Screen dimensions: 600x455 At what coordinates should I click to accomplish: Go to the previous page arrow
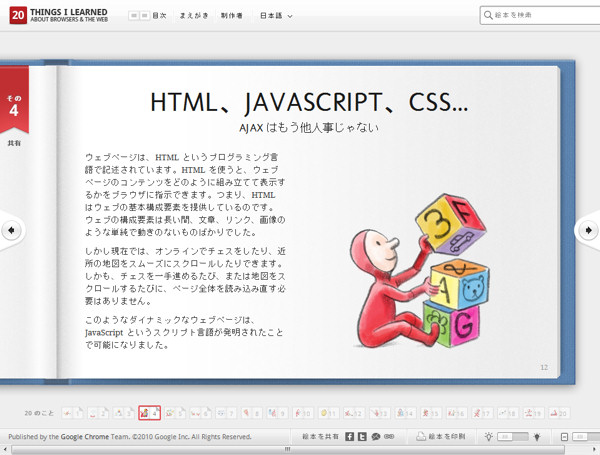11,230
